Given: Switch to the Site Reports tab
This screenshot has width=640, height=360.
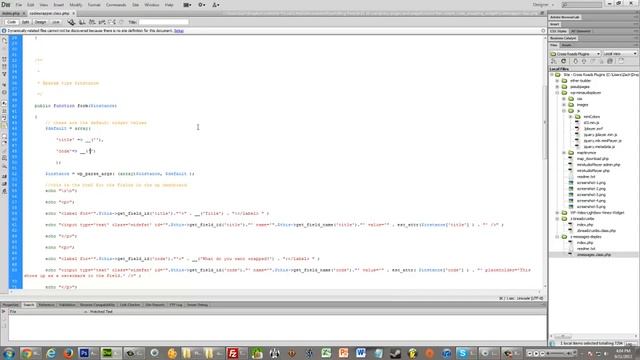Looking at the screenshot, I should pos(155,305).
